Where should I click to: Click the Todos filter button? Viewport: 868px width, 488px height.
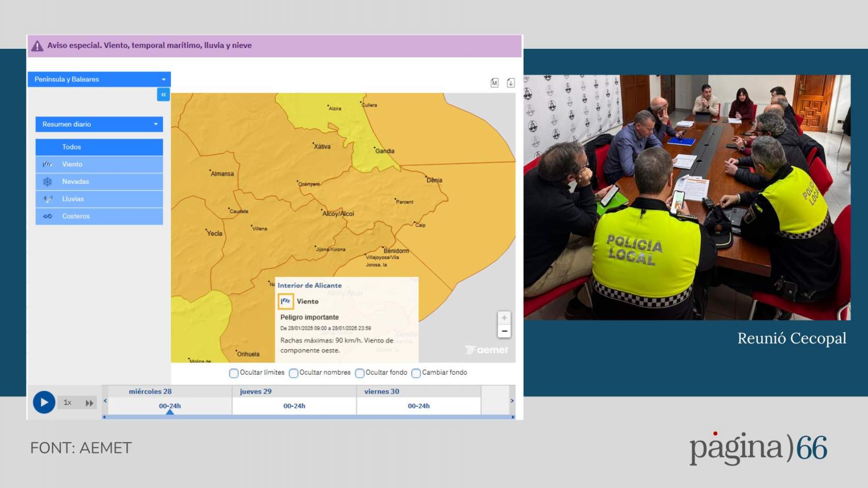[99, 147]
